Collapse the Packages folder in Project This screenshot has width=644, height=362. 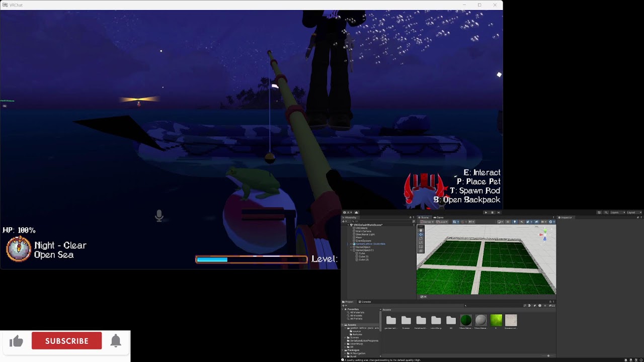pos(343,350)
